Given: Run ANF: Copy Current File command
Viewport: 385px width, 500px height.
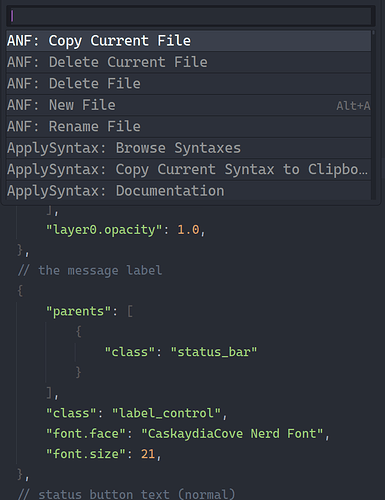Looking at the screenshot, I should click(x=189, y=41).
